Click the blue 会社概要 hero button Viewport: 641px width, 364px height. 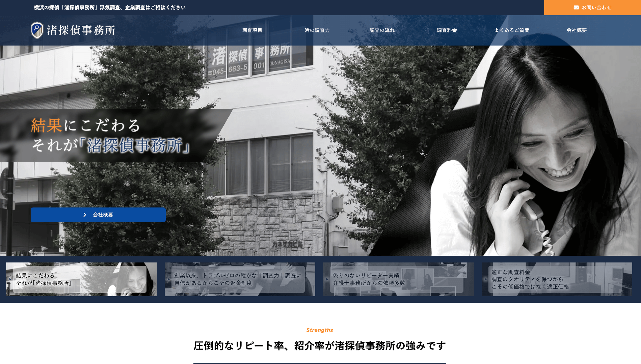(98, 215)
